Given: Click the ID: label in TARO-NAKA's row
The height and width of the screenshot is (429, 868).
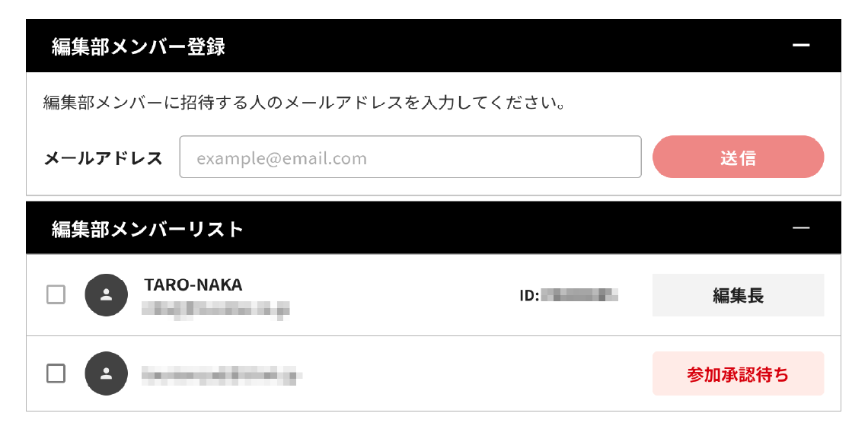Looking at the screenshot, I should pos(529,295).
